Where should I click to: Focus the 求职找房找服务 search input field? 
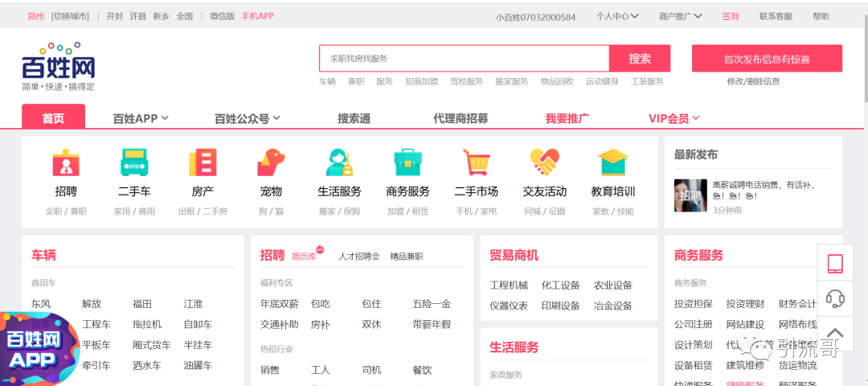464,59
